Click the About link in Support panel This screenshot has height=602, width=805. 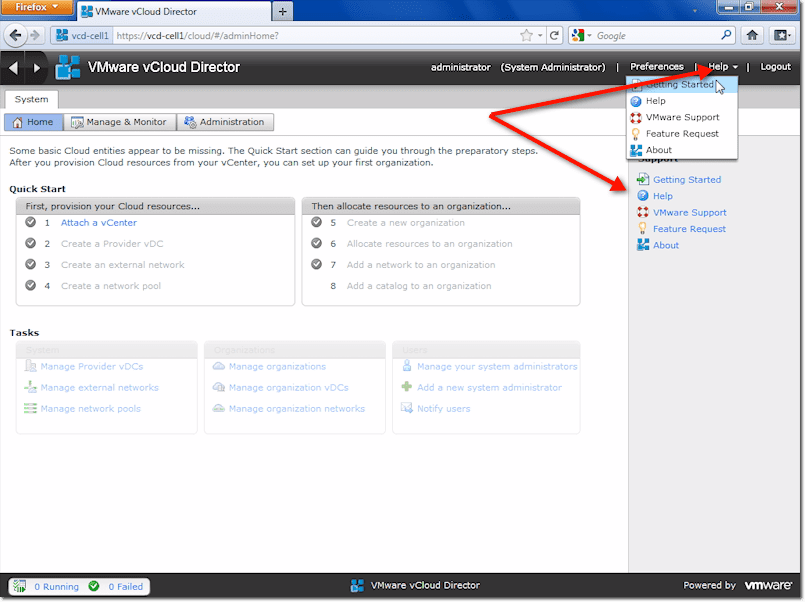pos(666,245)
